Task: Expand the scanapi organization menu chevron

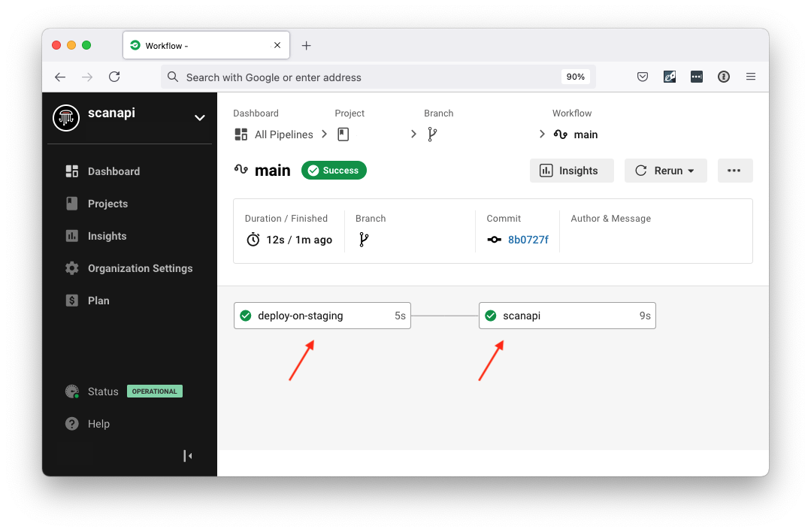Action: 199,118
